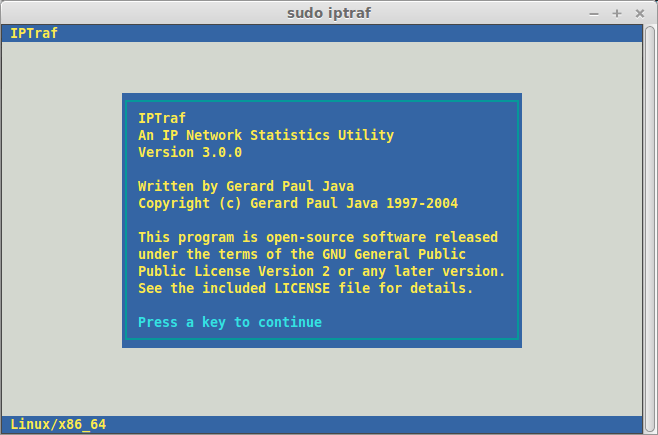
Task: Click the 'sudo iptraf' window title
Action: (328, 13)
